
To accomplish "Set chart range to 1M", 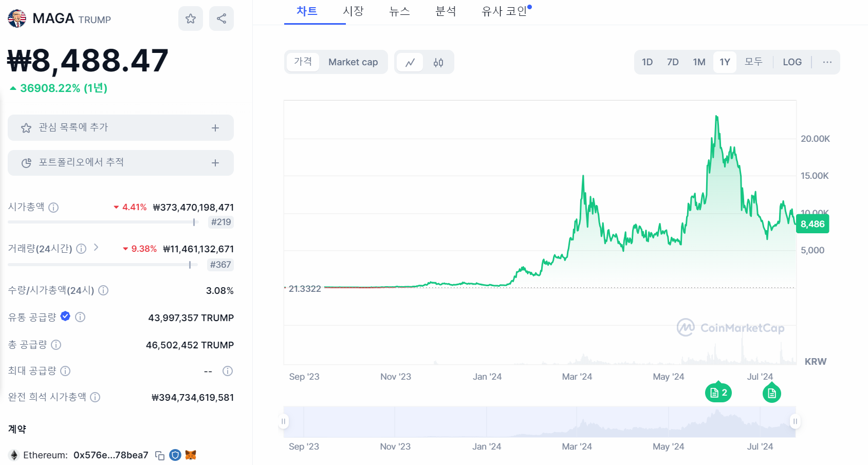I will (x=699, y=62).
